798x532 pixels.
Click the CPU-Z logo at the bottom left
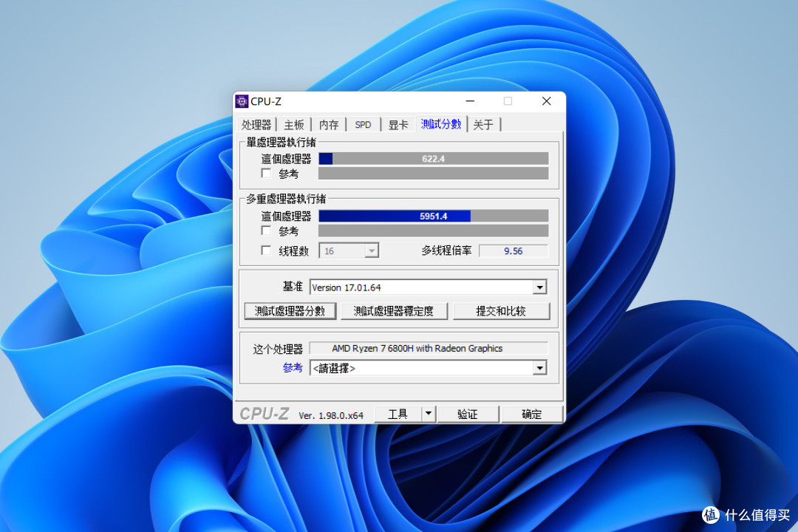(265, 414)
